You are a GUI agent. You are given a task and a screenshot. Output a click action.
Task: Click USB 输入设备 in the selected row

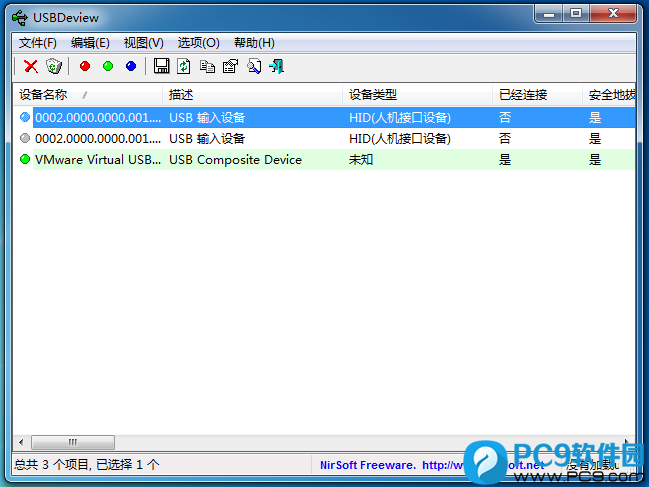pos(207,118)
